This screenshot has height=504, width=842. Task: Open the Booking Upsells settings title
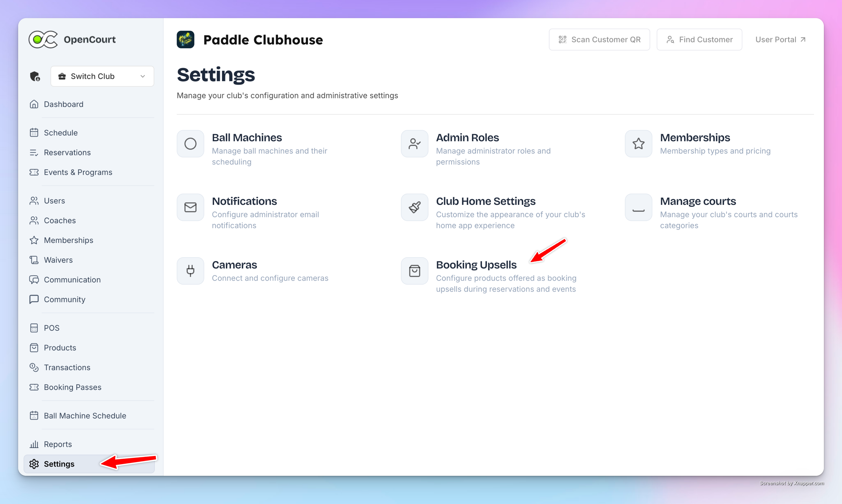(476, 265)
